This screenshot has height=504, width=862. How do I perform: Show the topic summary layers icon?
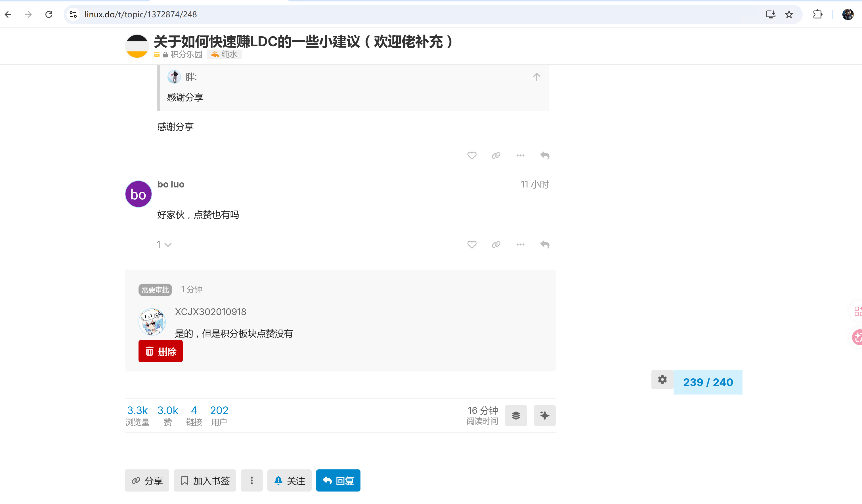(516, 416)
